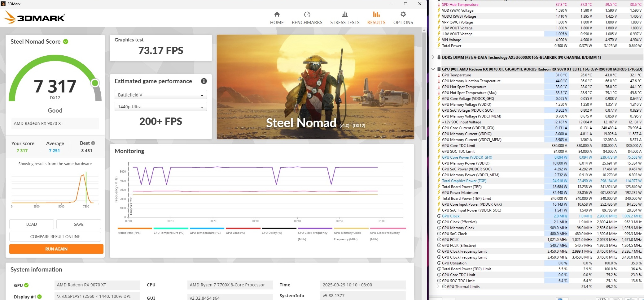Screen dimensions: 644x300
Task: Switch to the Stress Tests tab
Action: pyautogui.click(x=345, y=18)
